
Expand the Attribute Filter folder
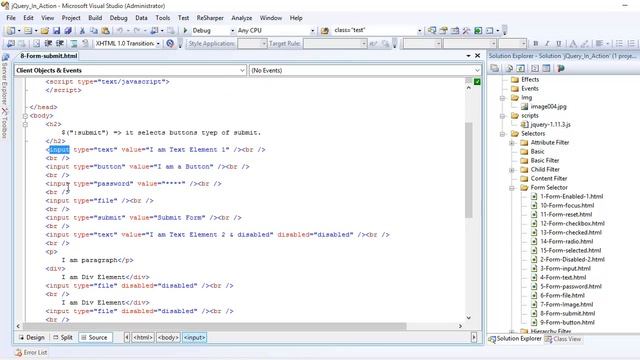512,143
